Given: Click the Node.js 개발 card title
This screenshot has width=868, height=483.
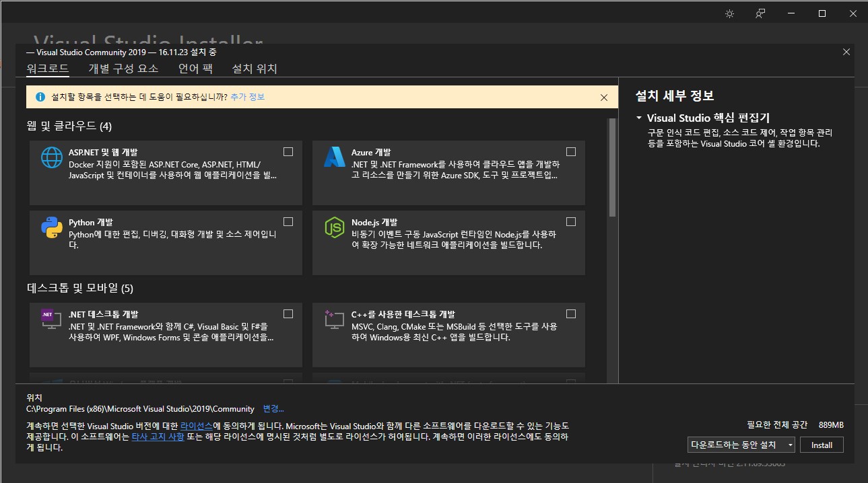Looking at the screenshot, I should pos(374,223).
